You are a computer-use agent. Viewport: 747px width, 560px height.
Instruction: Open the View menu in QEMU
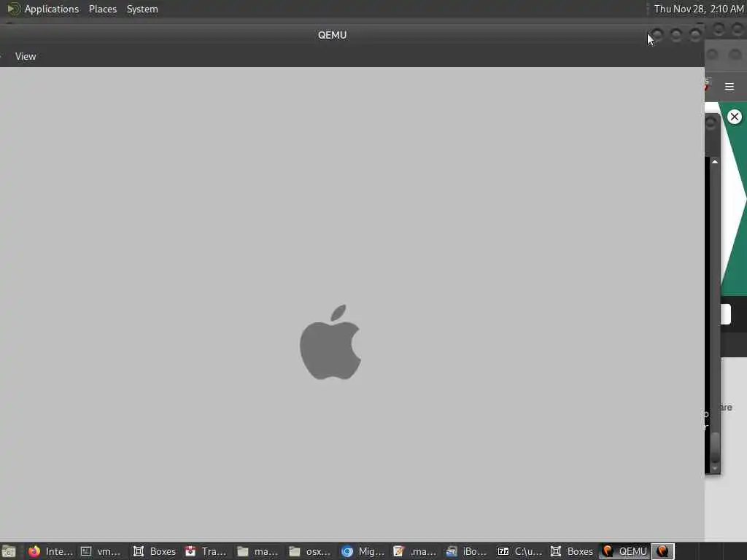click(26, 56)
